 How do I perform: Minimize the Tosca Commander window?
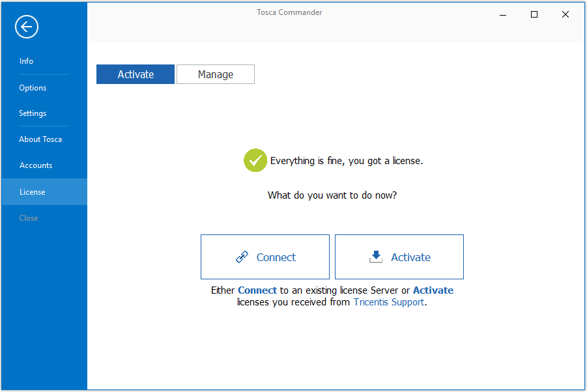click(x=503, y=14)
